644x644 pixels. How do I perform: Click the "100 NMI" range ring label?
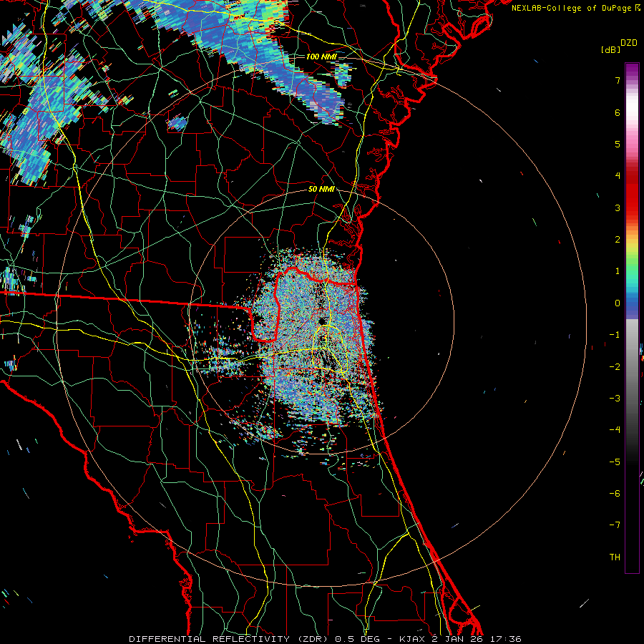point(321,57)
